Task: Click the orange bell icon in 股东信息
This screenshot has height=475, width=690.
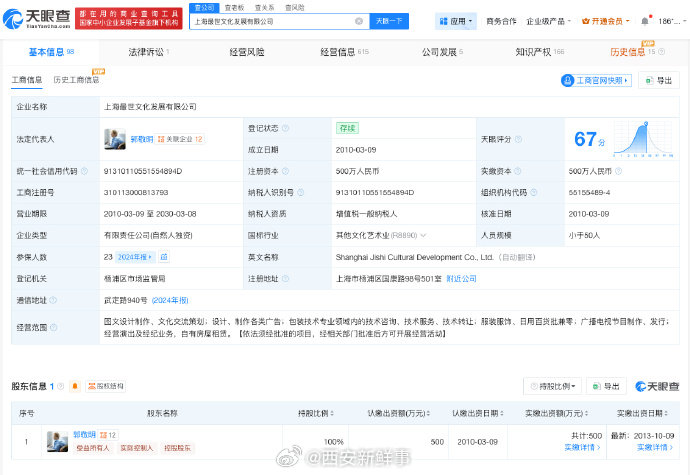Action: pos(75,386)
